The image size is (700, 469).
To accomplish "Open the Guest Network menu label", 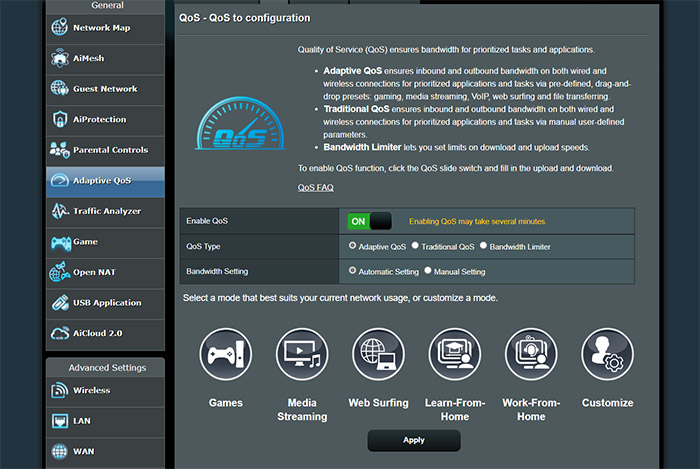I will (105, 89).
